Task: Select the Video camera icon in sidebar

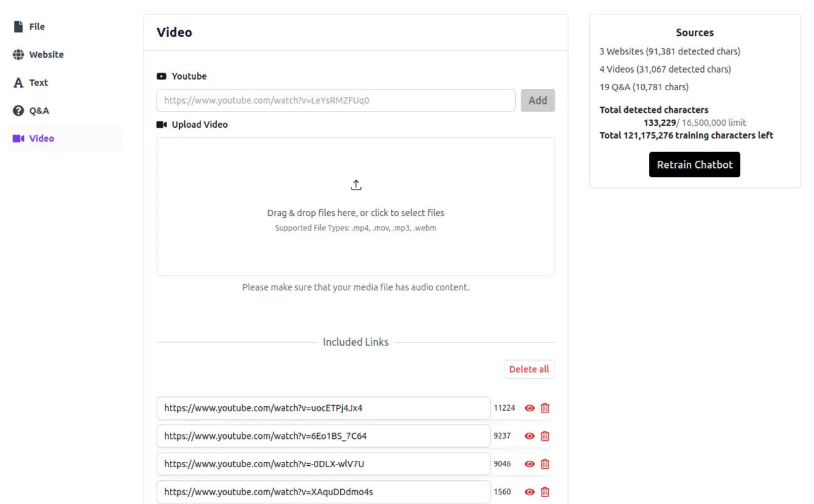Action: [x=18, y=138]
